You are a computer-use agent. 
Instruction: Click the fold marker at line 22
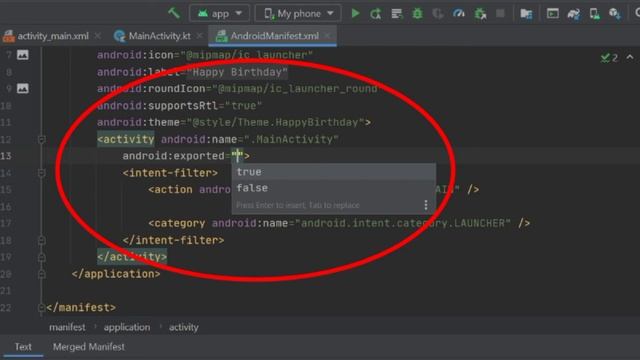(42, 307)
